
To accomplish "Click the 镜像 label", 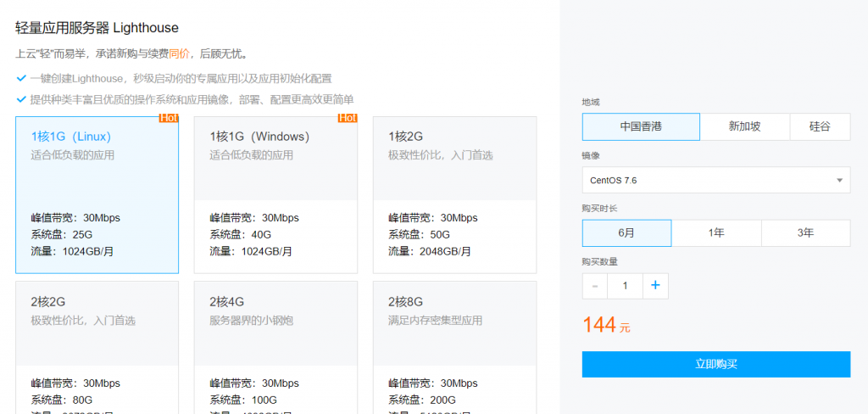I will click(591, 156).
